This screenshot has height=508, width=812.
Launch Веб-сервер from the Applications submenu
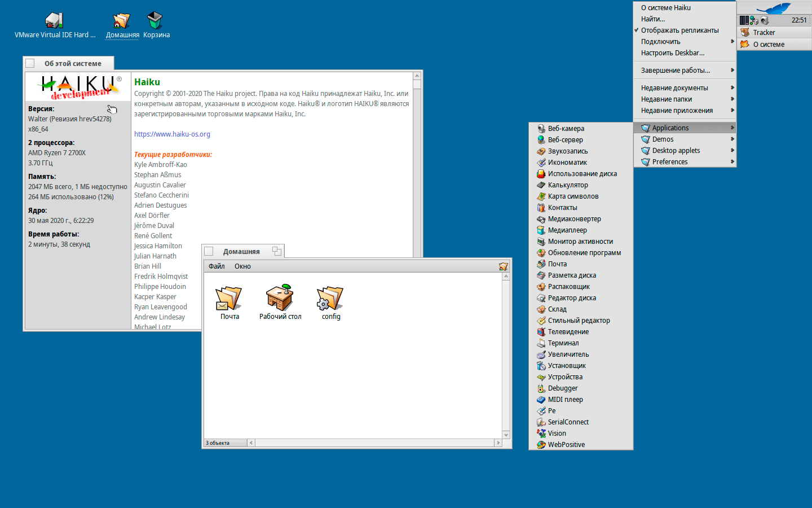pos(581,140)
